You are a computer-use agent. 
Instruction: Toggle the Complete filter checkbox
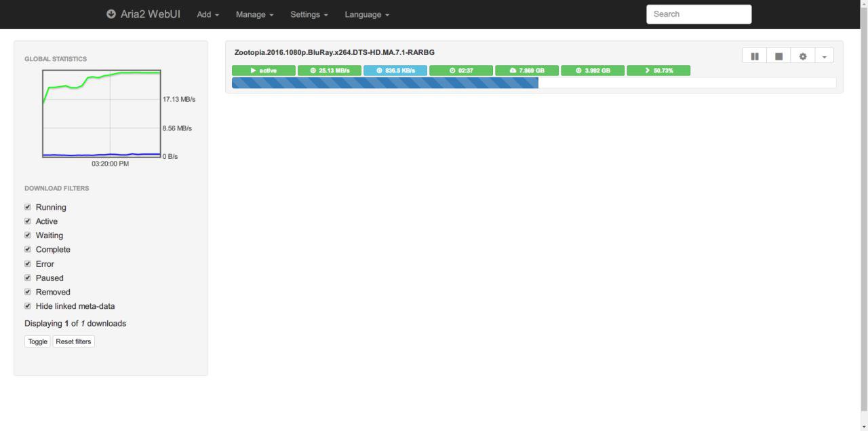pyautogui.click(x=28, y=249)
